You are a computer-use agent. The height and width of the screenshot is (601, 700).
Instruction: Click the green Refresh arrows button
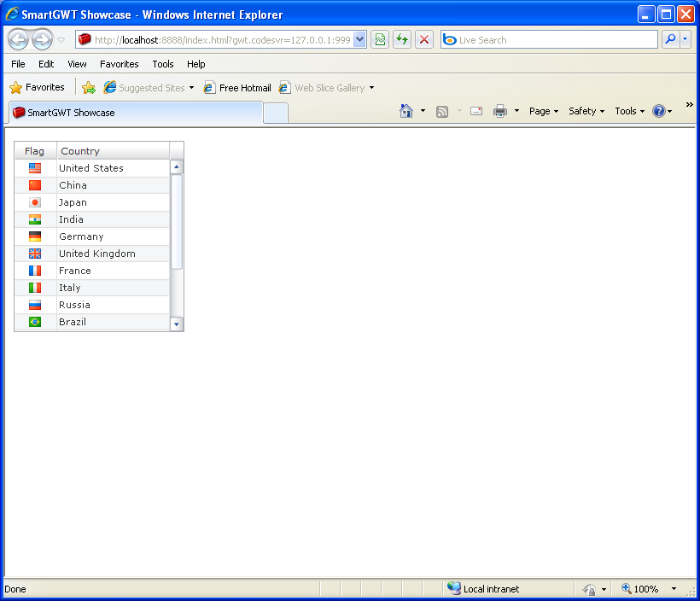point(402,40)
